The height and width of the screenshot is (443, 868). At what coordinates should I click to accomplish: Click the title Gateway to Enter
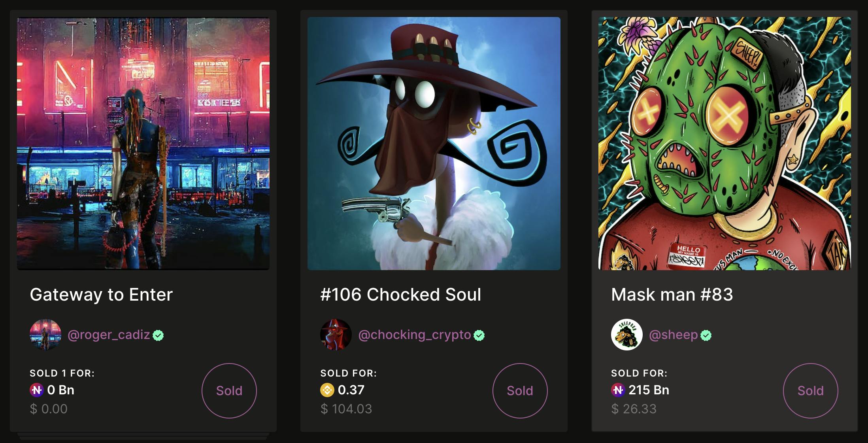(x=101, y=295)
